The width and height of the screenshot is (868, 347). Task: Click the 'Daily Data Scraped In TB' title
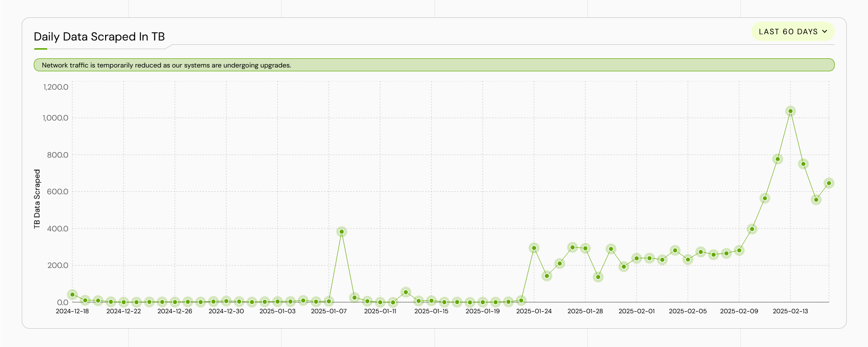pos(99,37)
